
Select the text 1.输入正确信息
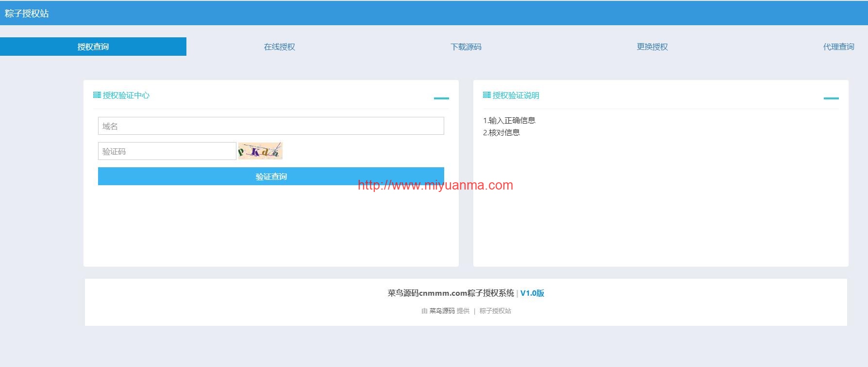(x=509, y=120)
